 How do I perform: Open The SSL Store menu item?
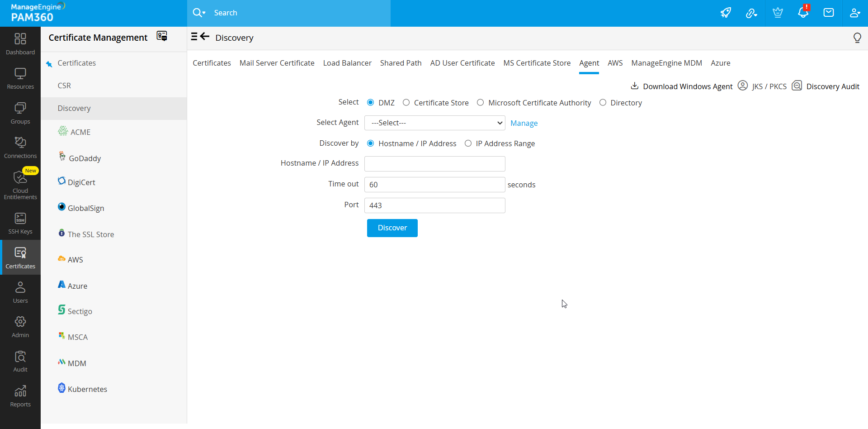[91, 234]
